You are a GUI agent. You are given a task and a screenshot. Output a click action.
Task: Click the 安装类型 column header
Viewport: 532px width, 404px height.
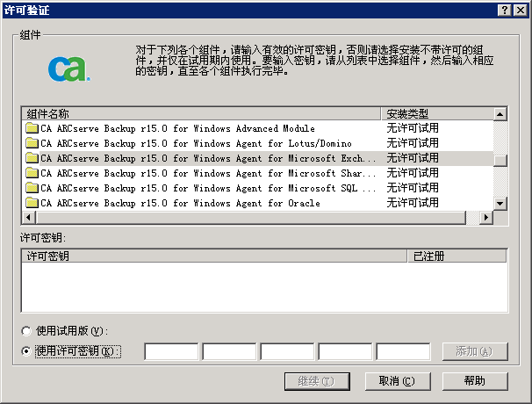(x=437, y=113)
